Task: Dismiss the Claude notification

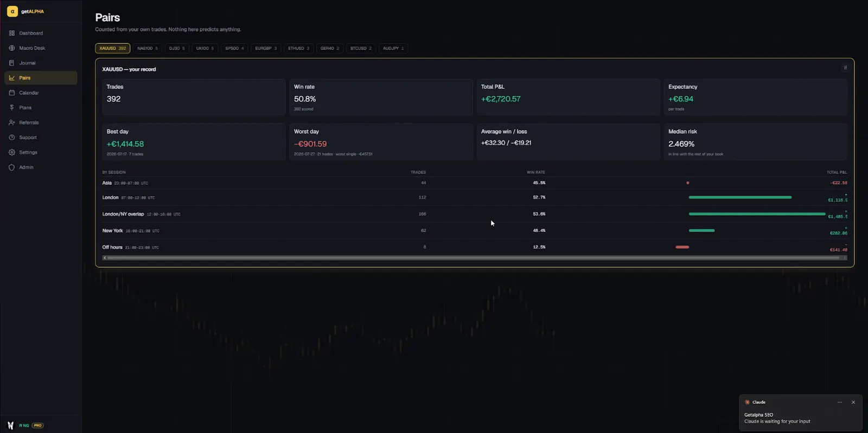Action: (853, 402)
